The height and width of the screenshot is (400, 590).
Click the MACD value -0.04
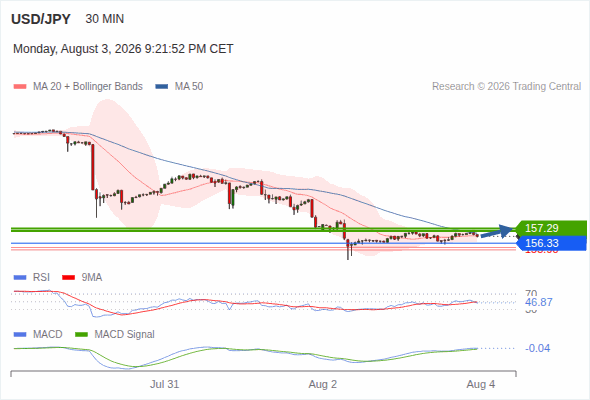[x=537, y=348]
